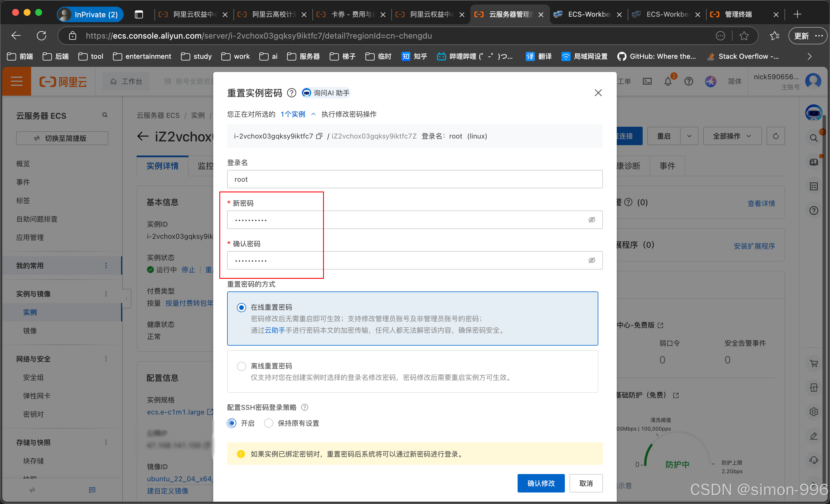
Task: Select online password reset option
Action: click(241, 307)
